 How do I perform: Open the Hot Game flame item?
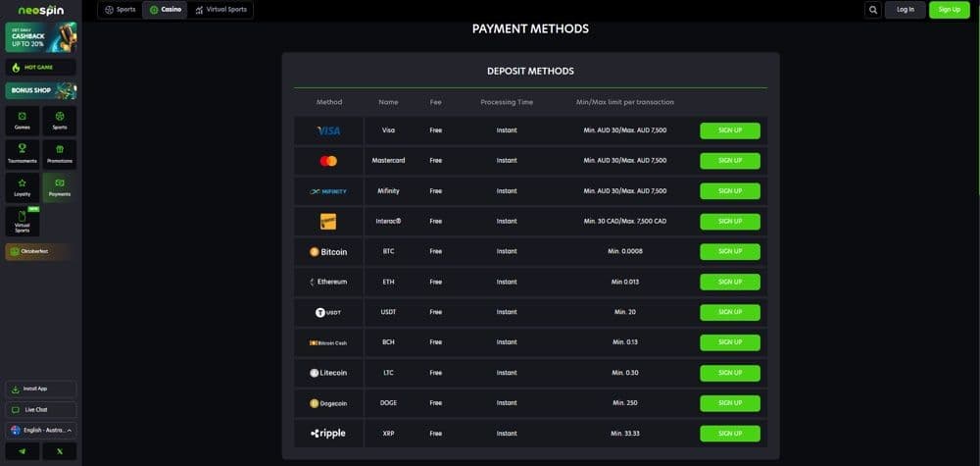pos(40,67)
